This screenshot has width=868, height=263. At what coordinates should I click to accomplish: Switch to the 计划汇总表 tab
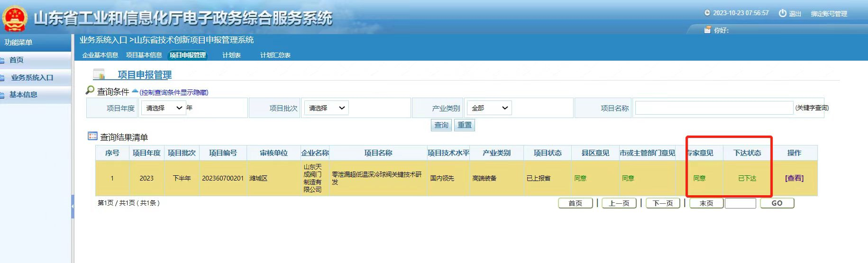[275, 55]
